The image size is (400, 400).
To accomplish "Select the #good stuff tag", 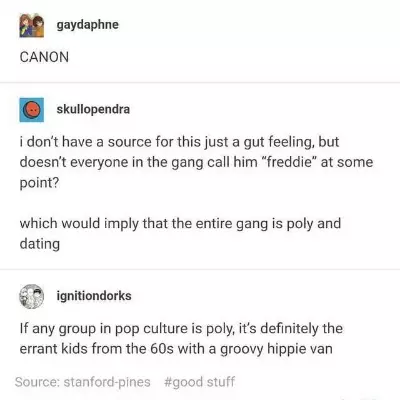I will [x=199, y=382].
